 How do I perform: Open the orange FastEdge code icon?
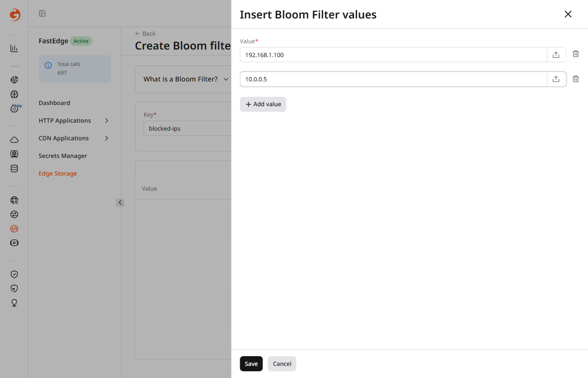[x=14, y=229]
